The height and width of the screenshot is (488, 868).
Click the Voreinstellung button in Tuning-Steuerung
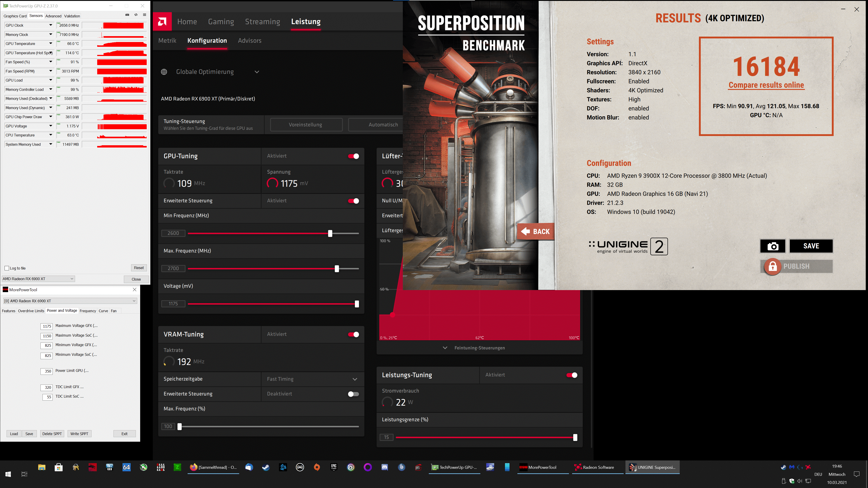pyautogui.click(x=305, y=124)
